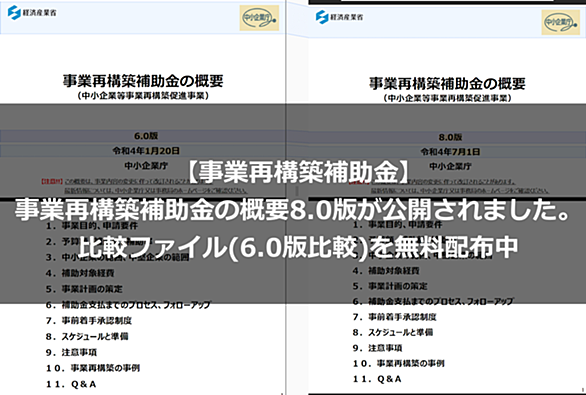The height and width of the screenshot is (395, 586).
Task: Select subtitle (中小企業等事業再構築促進事業) in the 8.0版 document
Action: 447,98
